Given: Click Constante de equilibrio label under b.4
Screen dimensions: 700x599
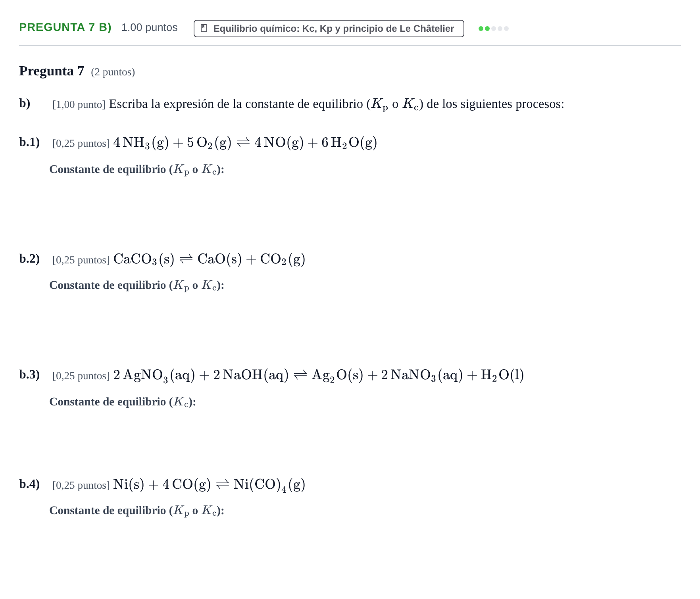Looking at the screenshot, I should (137, 511).
